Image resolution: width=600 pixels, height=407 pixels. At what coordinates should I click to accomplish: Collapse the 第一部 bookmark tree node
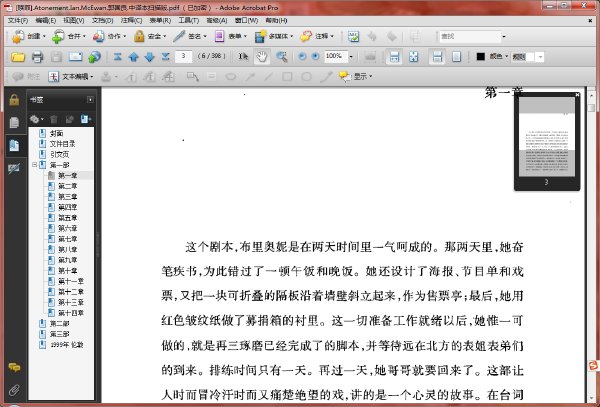[x=34, y=165]
